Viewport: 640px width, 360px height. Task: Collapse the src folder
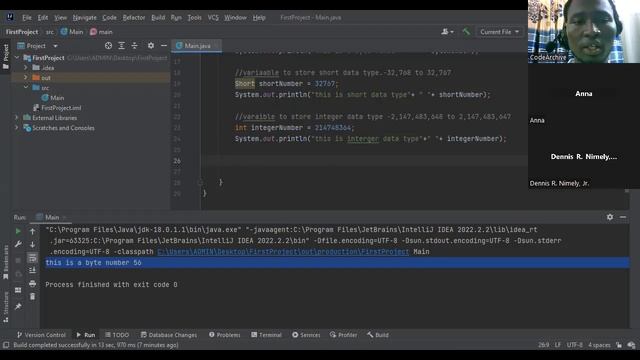pyautogui.click(x=26, y=88)
